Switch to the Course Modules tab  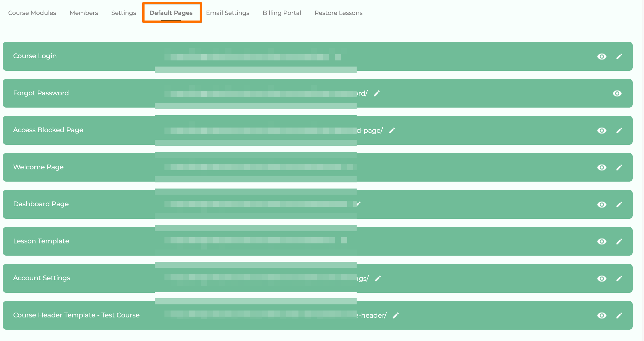[x=32, y=13]
